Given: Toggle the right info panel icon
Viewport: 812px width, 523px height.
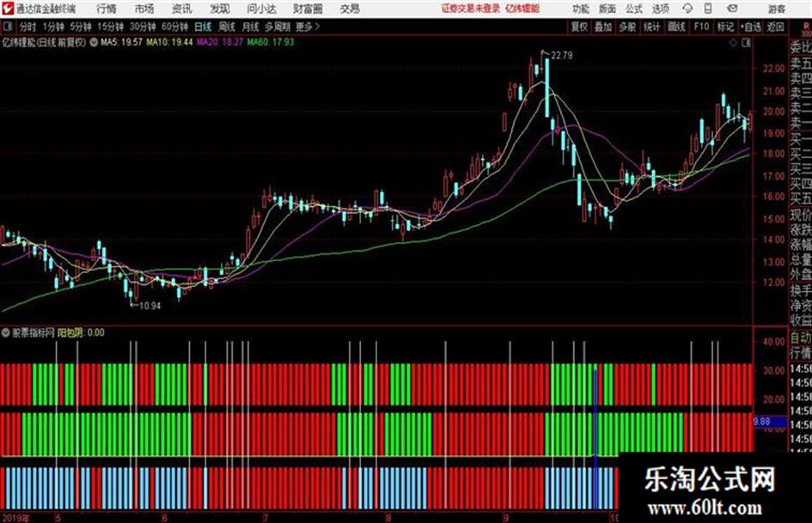Looking at the screenshot, I should 746,43.
